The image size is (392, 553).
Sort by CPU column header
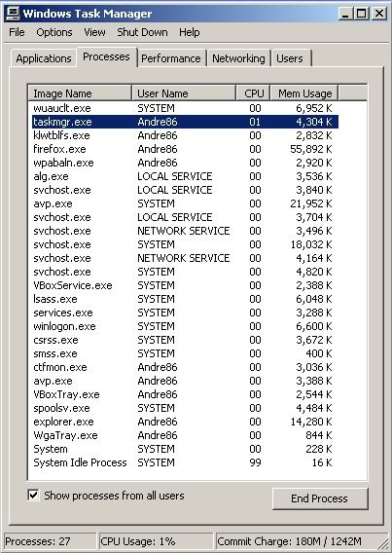[x=253, y=93]
